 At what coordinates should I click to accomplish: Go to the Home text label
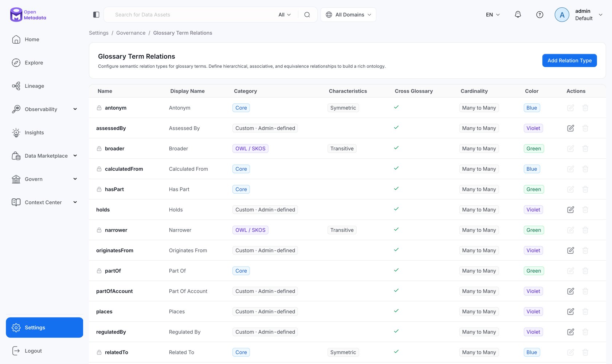tap(32, 39)
